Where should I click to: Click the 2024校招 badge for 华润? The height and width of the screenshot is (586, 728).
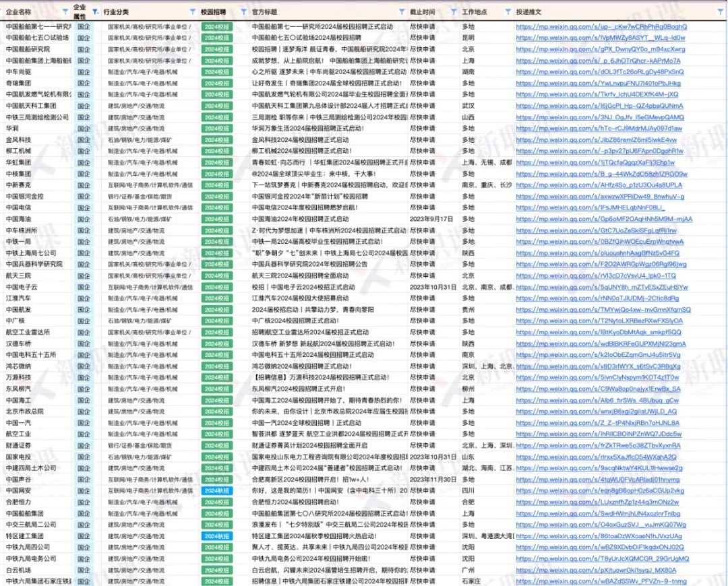(218, 129)
